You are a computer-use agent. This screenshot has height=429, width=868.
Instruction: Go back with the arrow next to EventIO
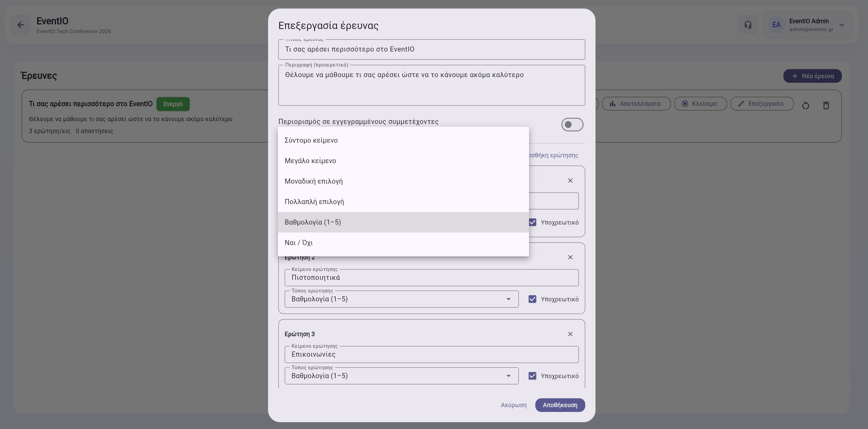click(21, 25)
